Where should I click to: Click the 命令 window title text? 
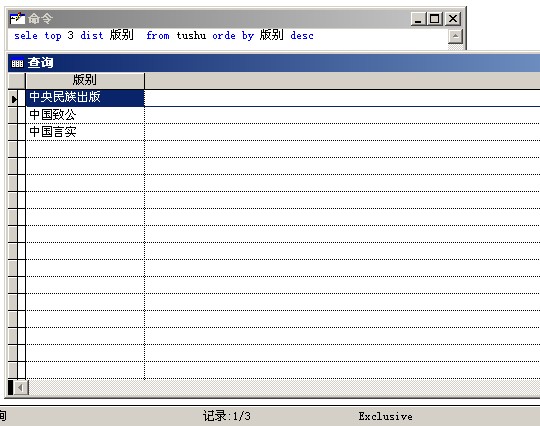40,19
